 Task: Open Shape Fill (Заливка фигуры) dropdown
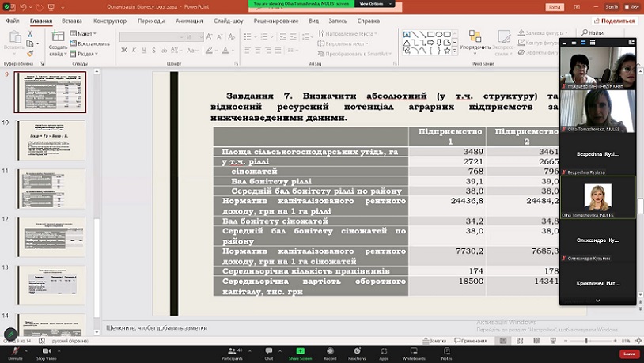(543, 32)
